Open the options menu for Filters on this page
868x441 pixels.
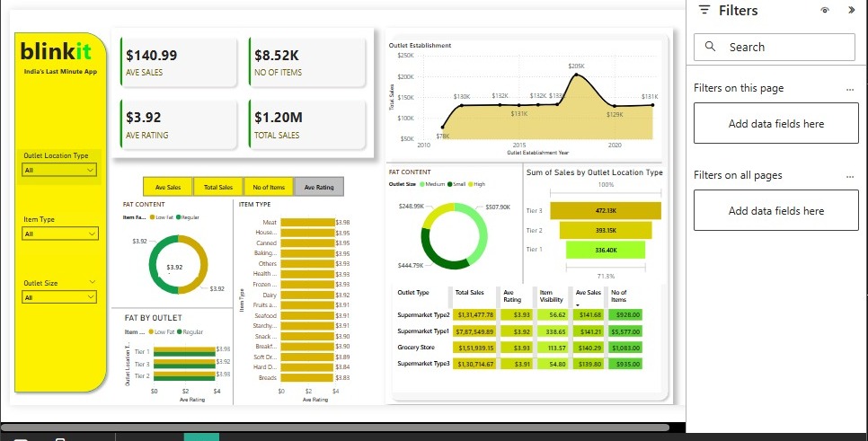[850, 89]
